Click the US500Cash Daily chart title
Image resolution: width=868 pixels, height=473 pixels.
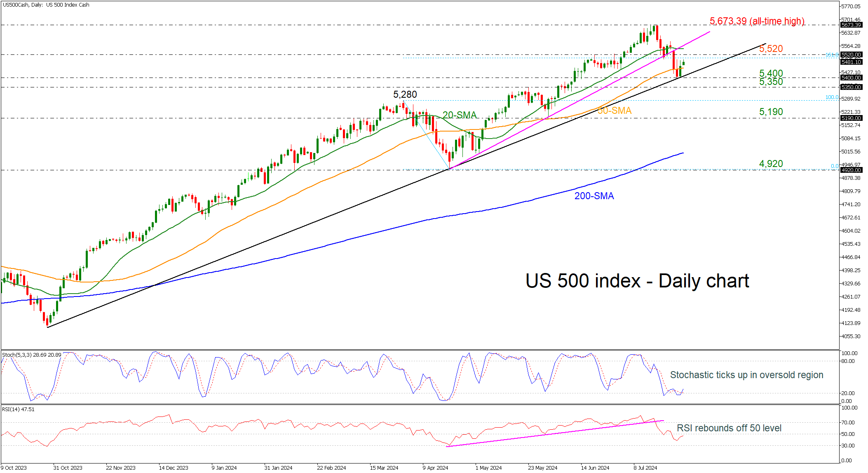point(46,5)
